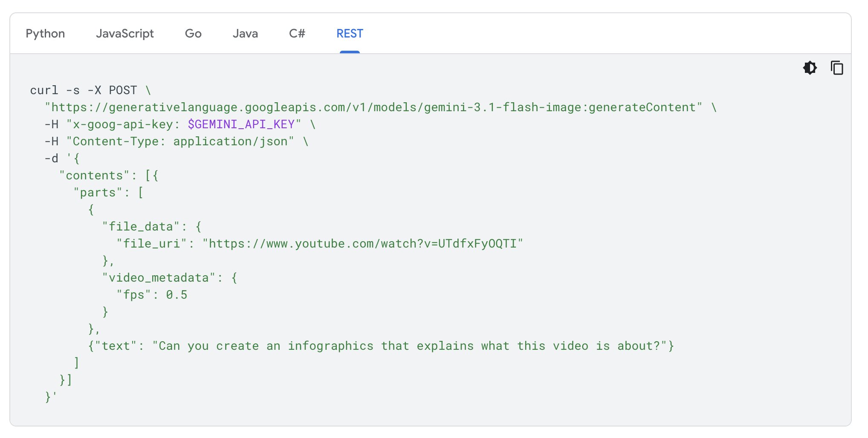The height and width of the screenshot is (438, 868).
Task: Click the "file_uri" key
Action: [x=152, y=244]
